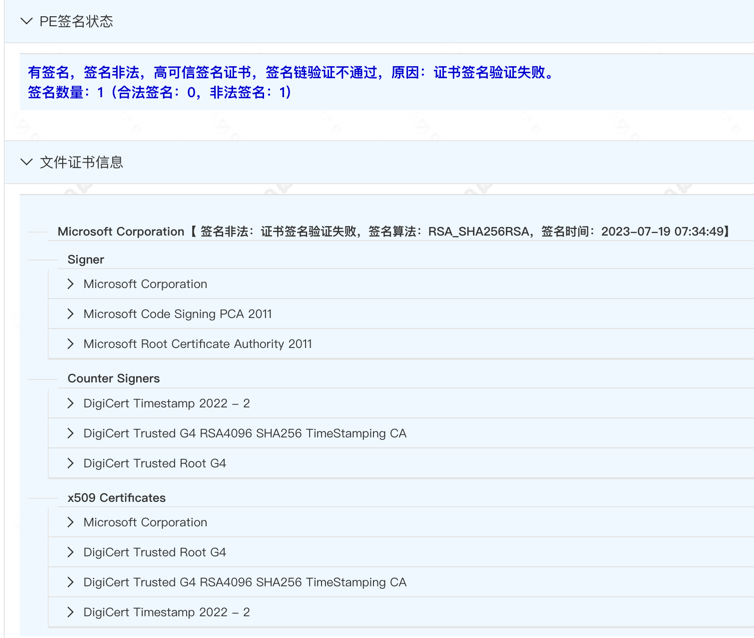Expand Microsoft Root Certificate Authority 2011
The width and height of the screenshot is (754, 638).
(71, 344)
